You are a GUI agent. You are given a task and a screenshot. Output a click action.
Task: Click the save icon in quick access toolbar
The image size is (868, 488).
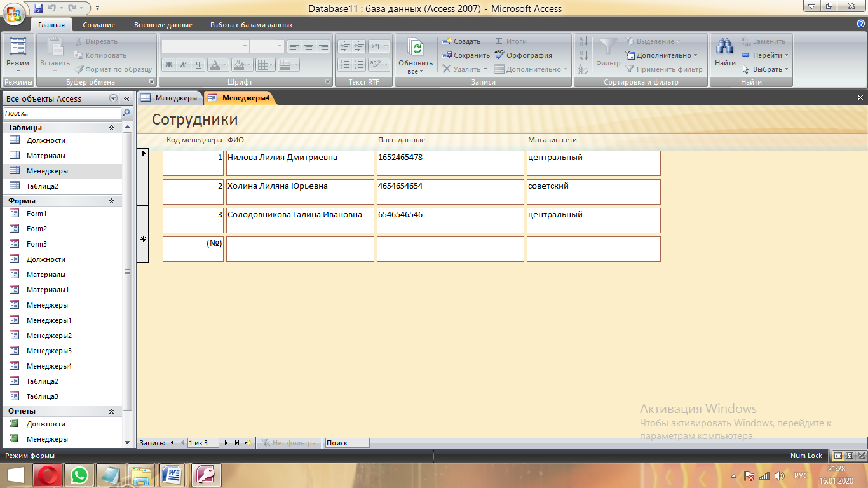pos(38,8)
